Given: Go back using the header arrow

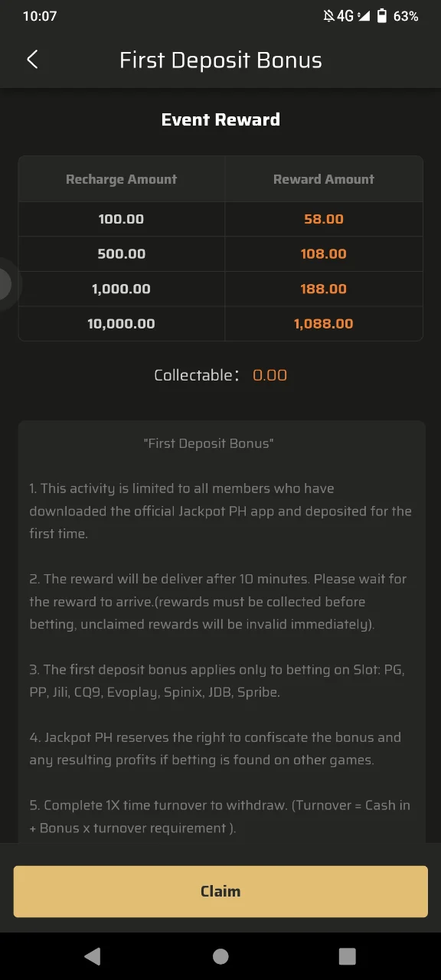Looking at the screenshot, I should coord(32,60).
